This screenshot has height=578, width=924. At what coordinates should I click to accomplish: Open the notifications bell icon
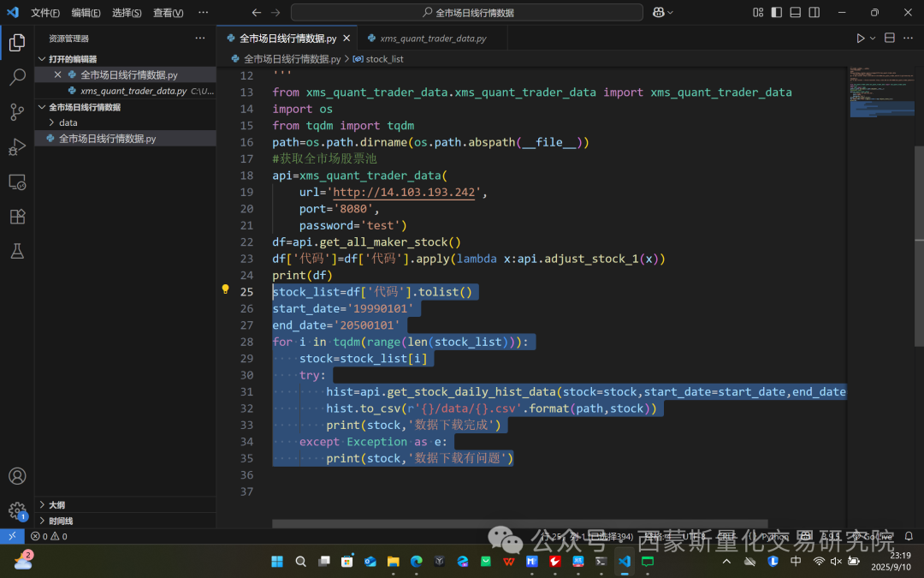[x=909, y=536]
